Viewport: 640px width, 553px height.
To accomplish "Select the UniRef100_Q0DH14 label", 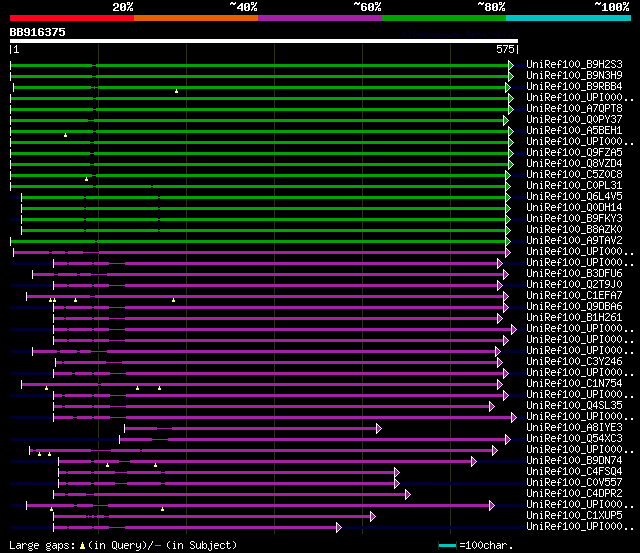I will tap(574, 207).
